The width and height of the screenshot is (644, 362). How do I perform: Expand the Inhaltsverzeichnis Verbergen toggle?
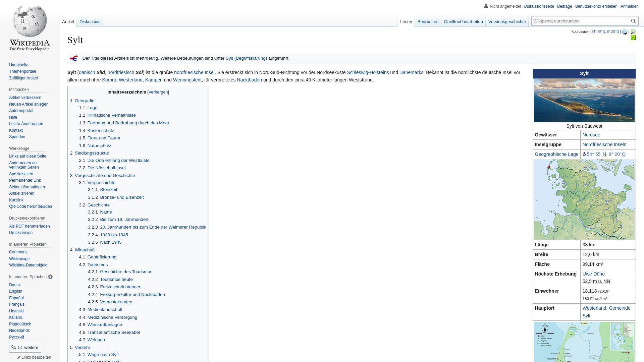point(158,92)
